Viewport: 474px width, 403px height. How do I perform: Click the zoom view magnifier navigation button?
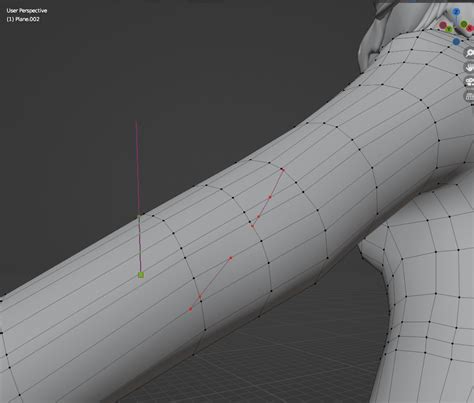(x=469, y=53)
